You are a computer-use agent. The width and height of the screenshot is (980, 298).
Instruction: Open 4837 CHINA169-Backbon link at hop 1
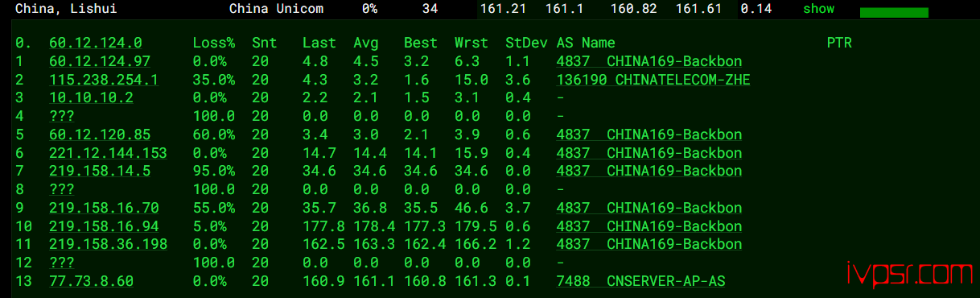click(x=649, y=61)
